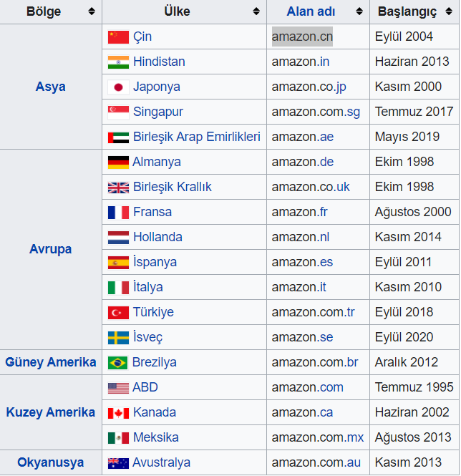Open the Hollanda country link
This screenshot has height=476, width=461.
tap(157, 237)
